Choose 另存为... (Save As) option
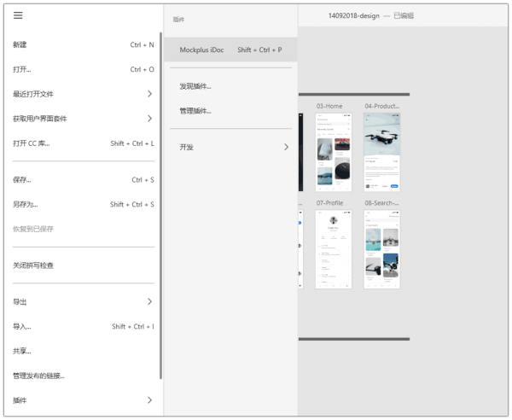The image size is (512, 420). [26, 205]
